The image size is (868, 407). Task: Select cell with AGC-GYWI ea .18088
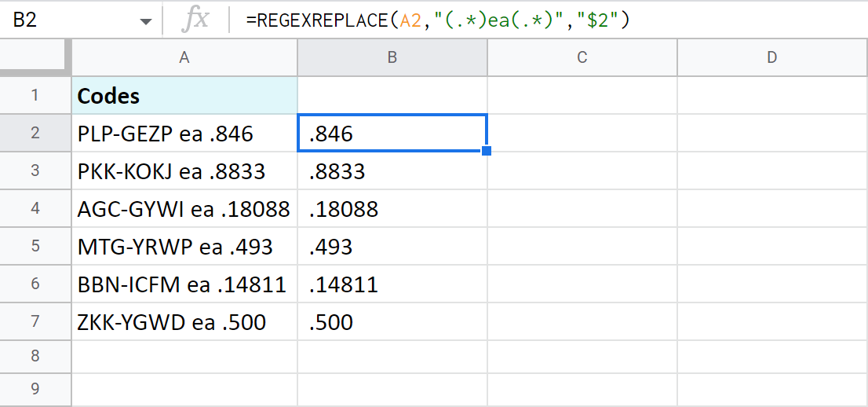click(184, 209)
